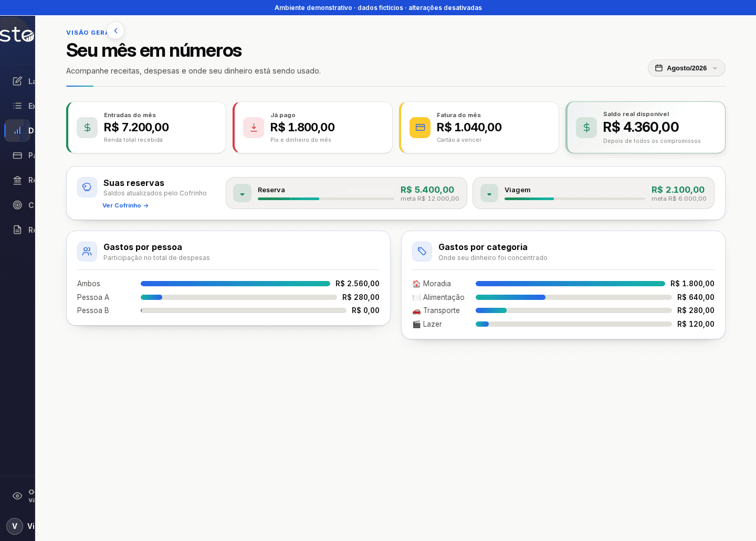Click the 'meta R$ 6.000,00' text
Image resolution: width=756 pixels, height=541 pixels.
point(679,199)
